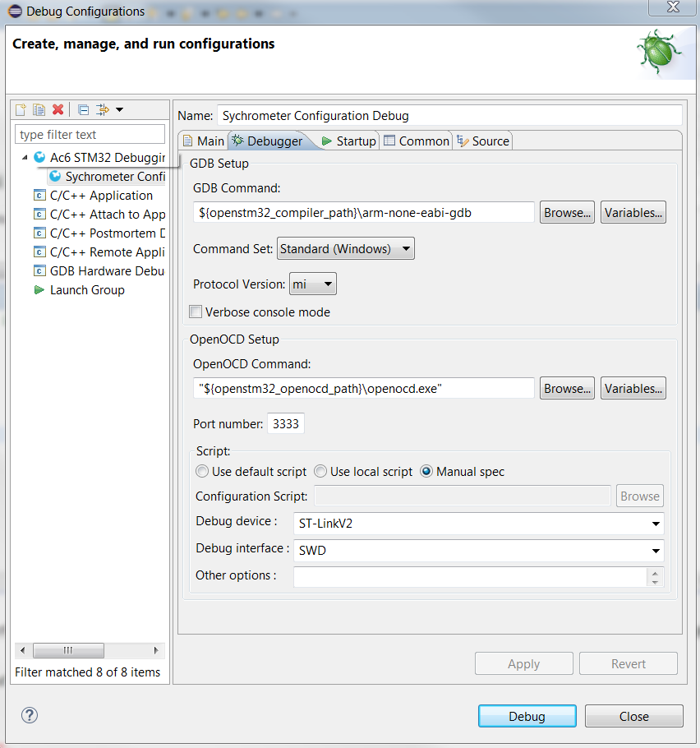Collapse all items in the configuration tree
This screenshot has width=700, height=748.
82,109
